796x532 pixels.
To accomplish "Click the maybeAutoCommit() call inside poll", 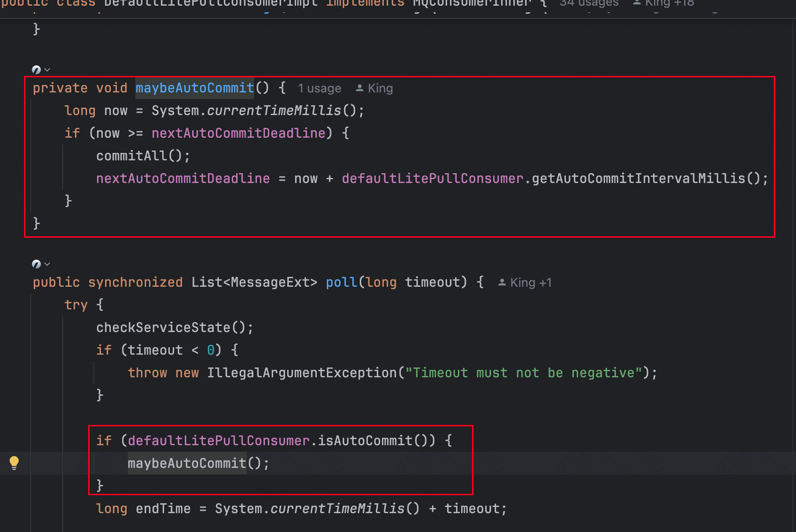I will (x=198, y=463).
